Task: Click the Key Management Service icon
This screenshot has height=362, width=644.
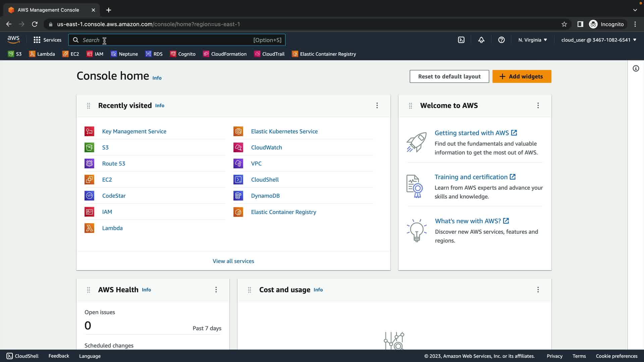Action: pyautogui.click(x=89, y=131)
